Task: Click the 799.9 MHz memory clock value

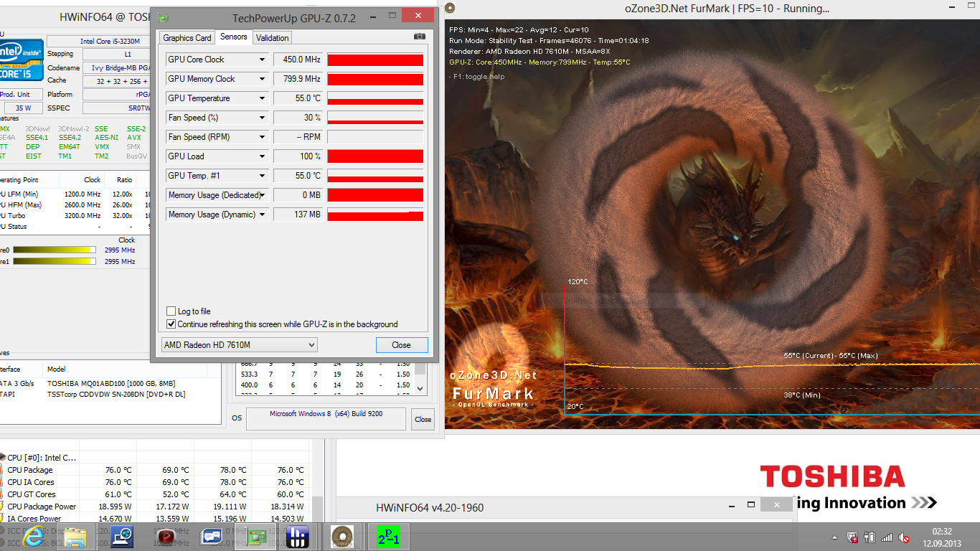Action: point(298,79)
